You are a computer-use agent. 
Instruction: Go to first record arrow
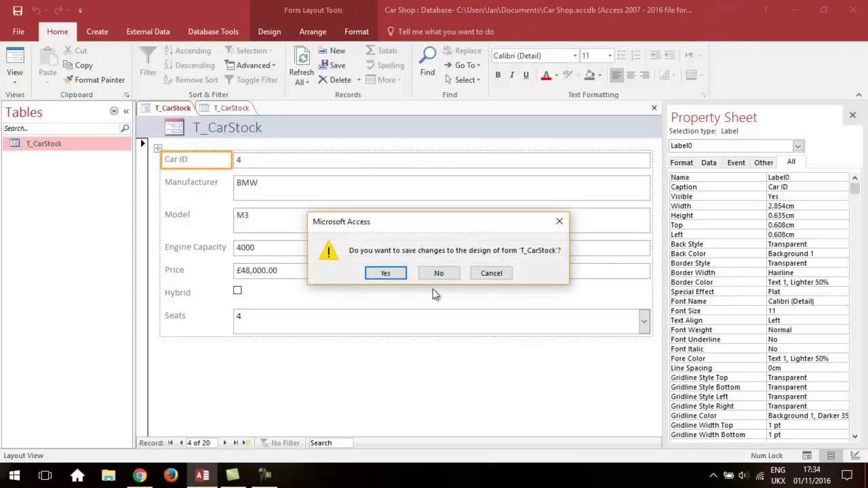click(170, 443)
